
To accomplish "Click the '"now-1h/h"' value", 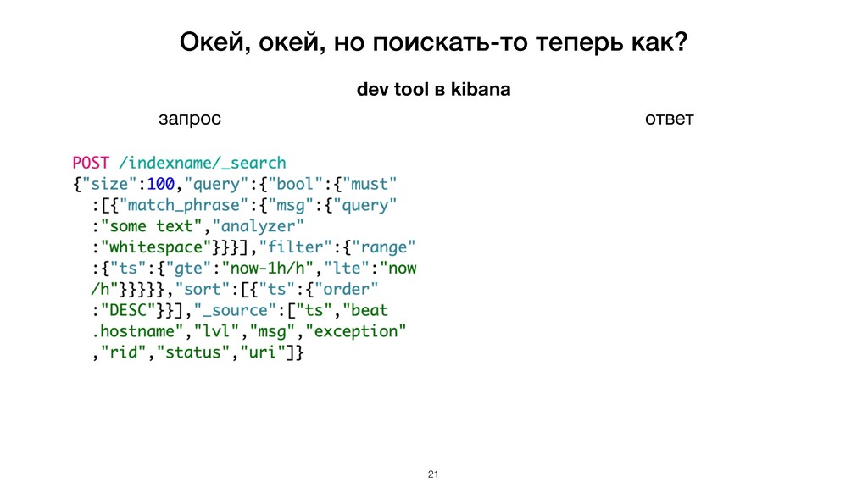I will [268, 268].
